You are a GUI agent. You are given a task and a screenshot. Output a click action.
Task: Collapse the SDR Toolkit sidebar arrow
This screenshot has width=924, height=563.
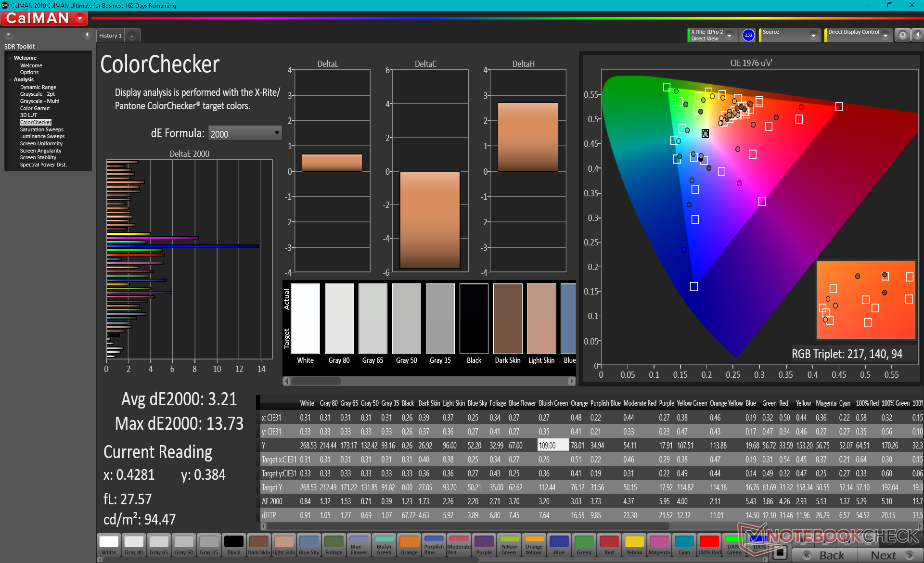point(87,35)
